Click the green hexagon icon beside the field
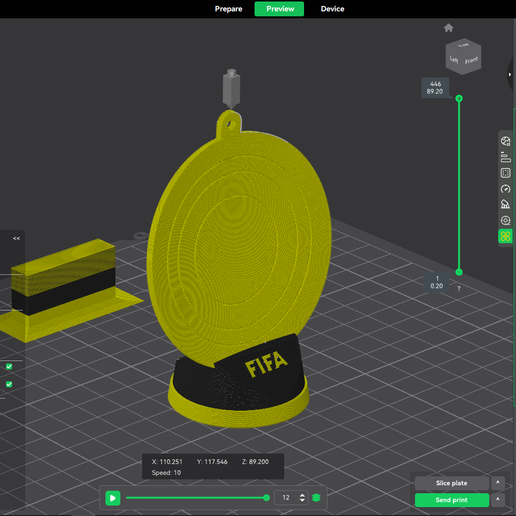Screen dimensions: 516x516 click(316, 498)
